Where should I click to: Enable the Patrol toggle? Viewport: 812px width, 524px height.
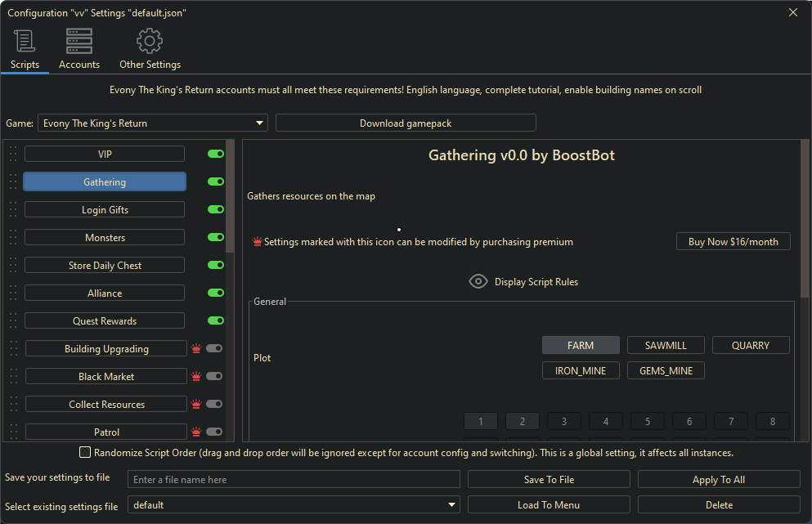tap(214, 432)
